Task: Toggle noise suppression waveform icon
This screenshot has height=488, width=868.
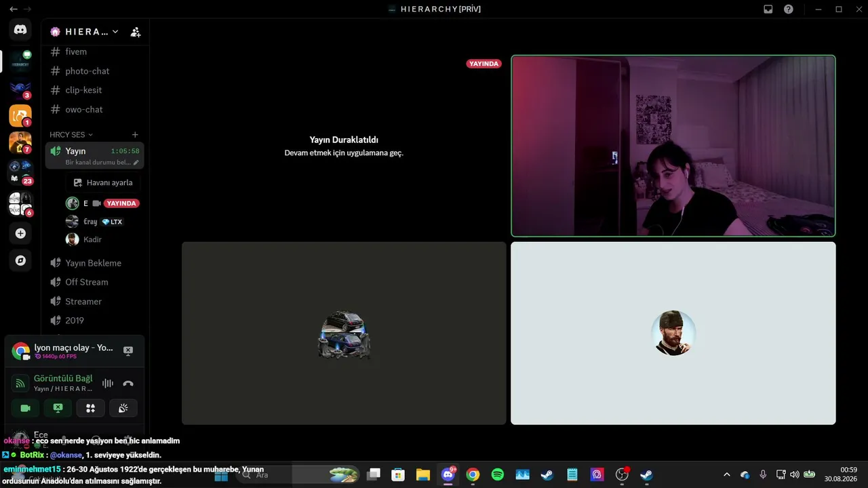Action: tap(108, 384)
